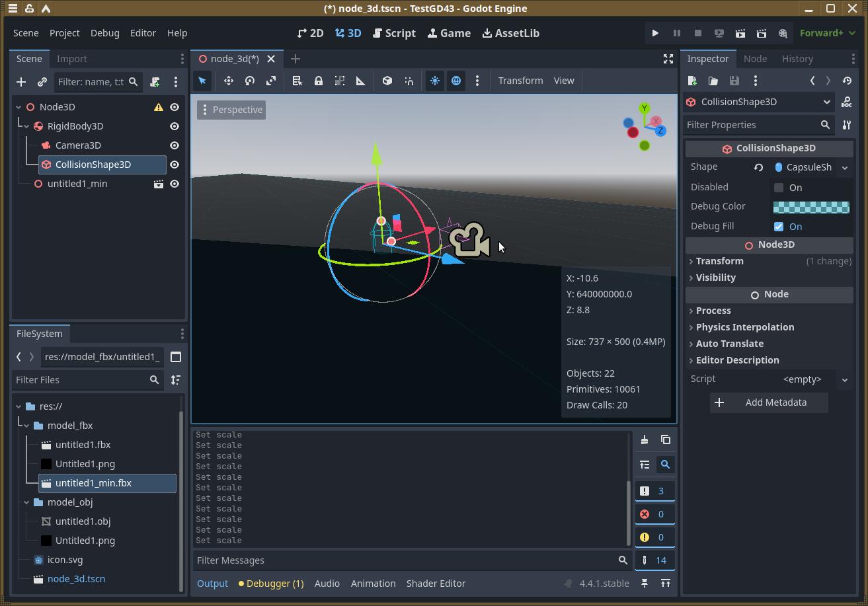Clear the output log with broom icon

[x=645, y=440]
